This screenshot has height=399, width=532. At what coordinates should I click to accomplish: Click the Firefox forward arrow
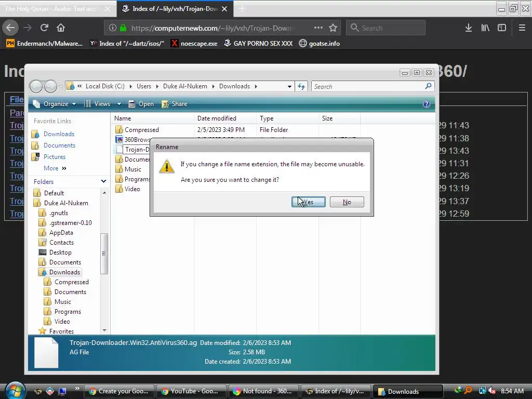(x=28, y=28)
